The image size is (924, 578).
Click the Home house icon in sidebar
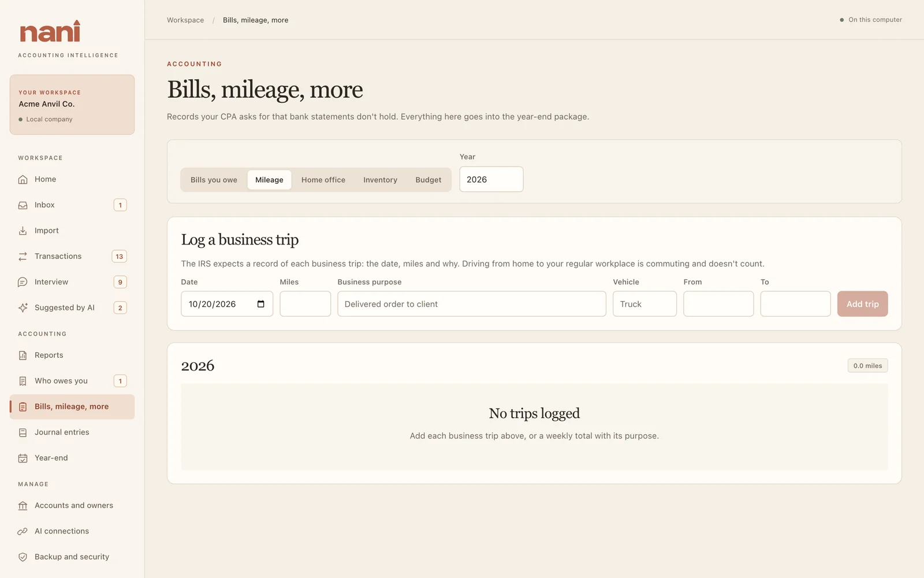click(x=23, y=179)
